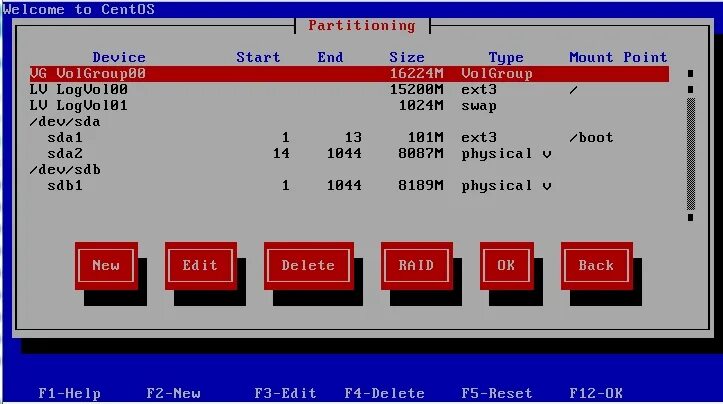Click the ext3 type of LogVol00
Image resolution: width=723 pixels, height=404 pixels.
coord(479,89)
